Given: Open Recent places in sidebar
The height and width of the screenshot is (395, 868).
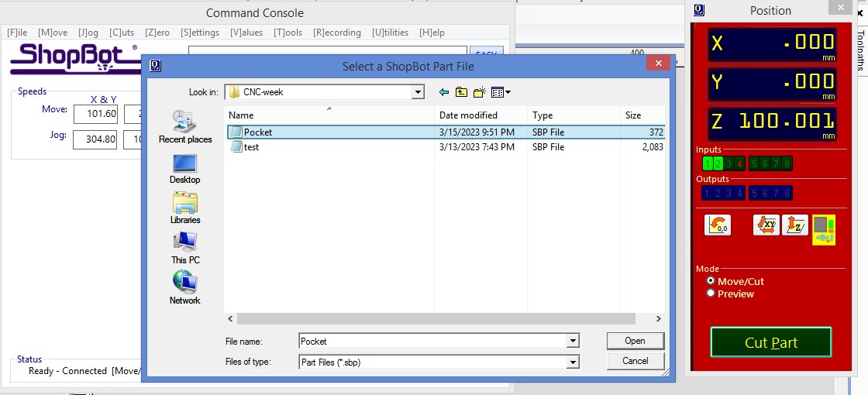Looking at the screenshot, I should click(x=185, y=127).
